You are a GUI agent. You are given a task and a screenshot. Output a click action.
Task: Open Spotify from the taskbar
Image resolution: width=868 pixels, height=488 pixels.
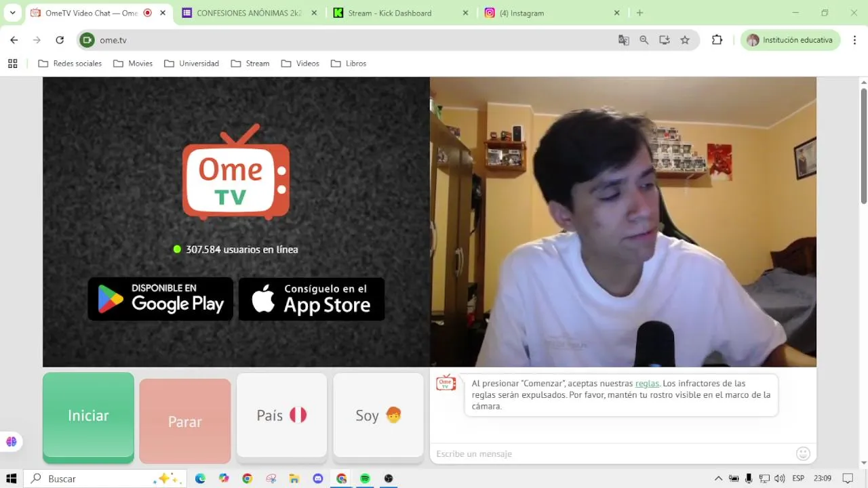[x=365, y=479]
